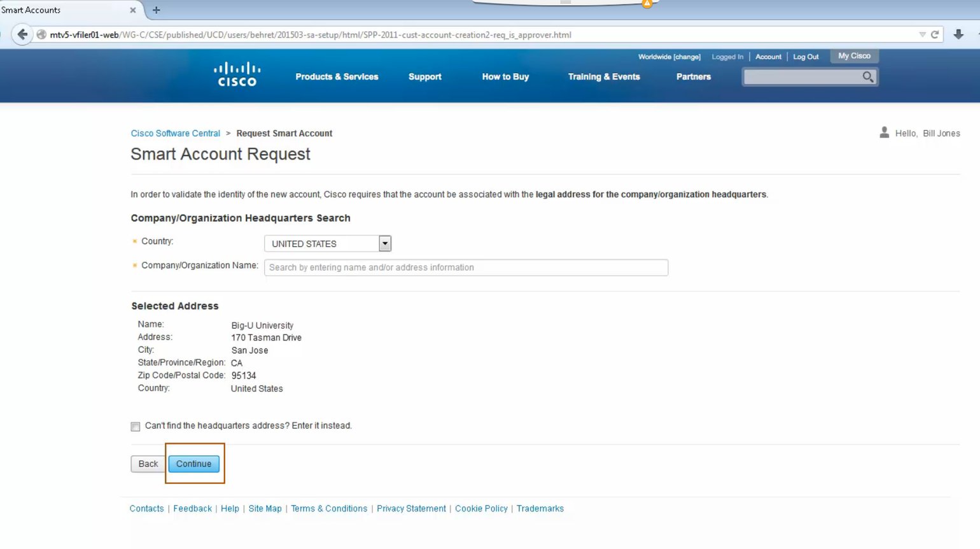The image size is (980, 549).
Task: Enable the Can't find the headquarters address checkbox
Action: (135, 426)
